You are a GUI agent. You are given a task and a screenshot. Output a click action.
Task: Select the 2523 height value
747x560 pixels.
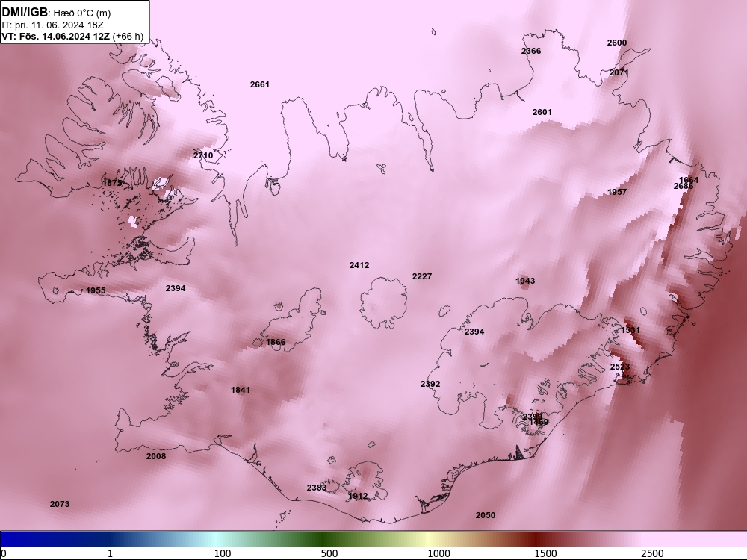click(620, 367)
